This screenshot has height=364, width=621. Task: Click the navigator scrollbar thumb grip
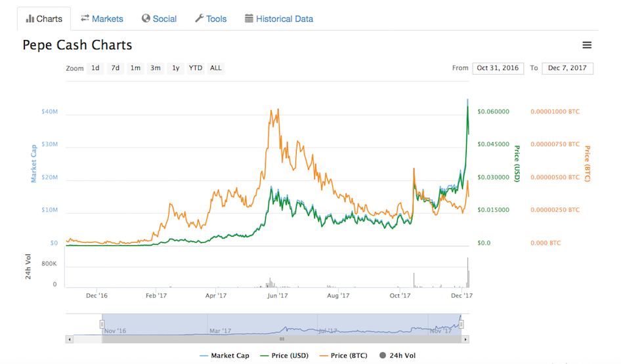[x=282, y=339]
